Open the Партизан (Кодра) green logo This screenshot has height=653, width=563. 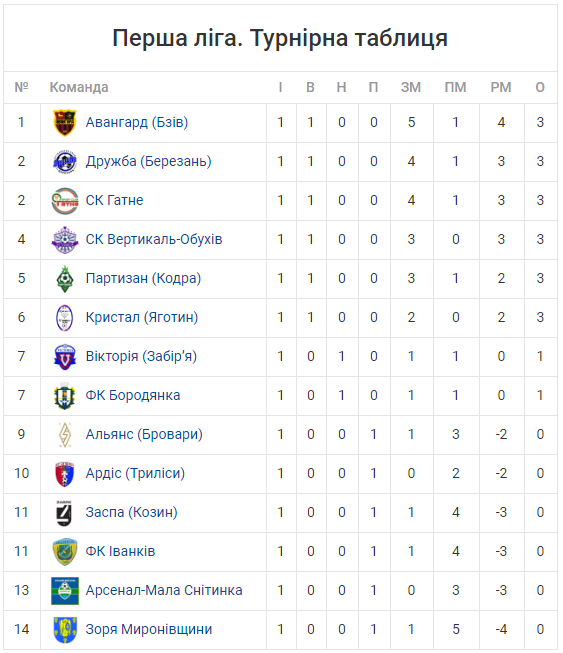click(x=65, y=279)
